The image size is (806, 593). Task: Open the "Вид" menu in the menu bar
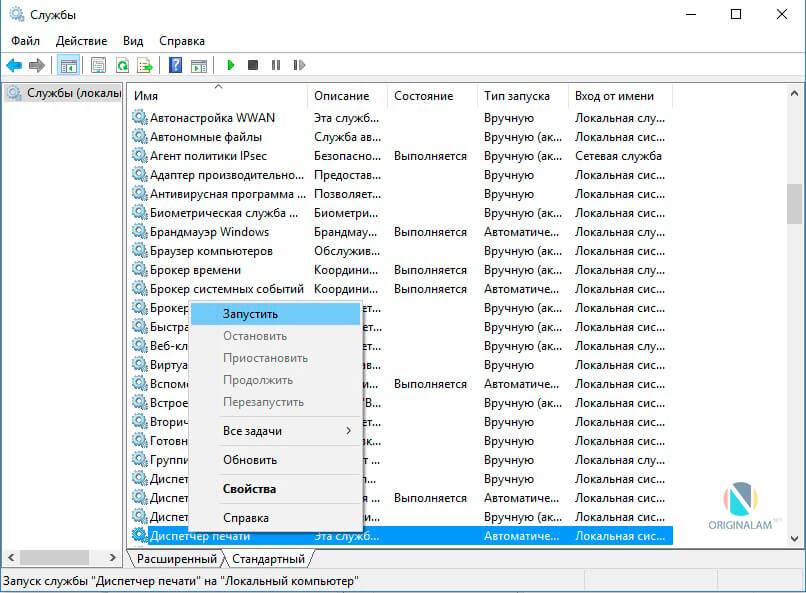click(x=133, y=41)
